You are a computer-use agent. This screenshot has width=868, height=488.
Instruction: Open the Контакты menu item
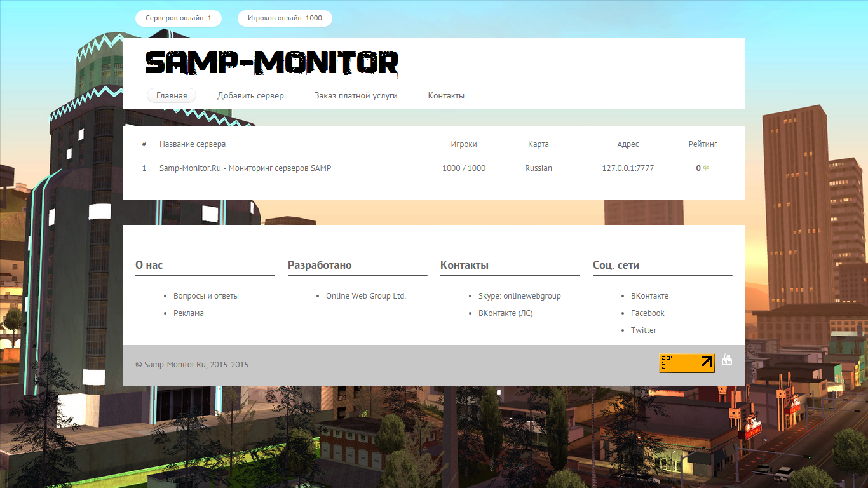click(x=446, y=95)
